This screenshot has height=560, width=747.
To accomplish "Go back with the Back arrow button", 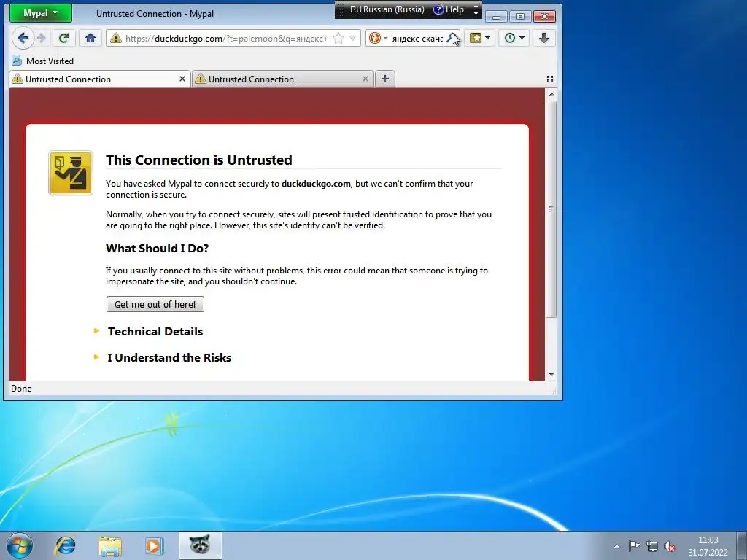I will click(x=23, y=38).
